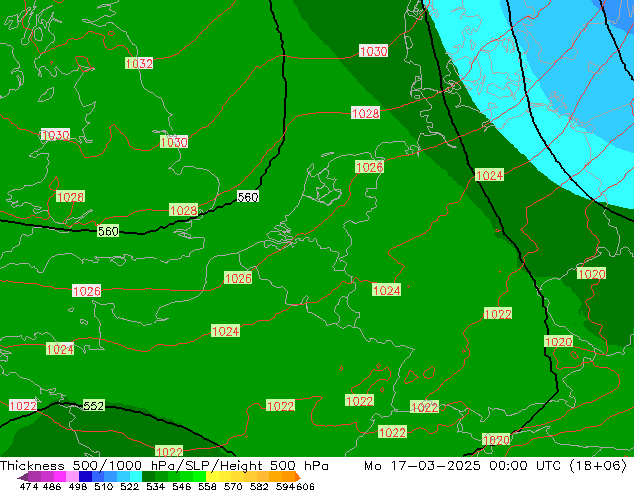Click the dark blue legend swatch
This screenshot has height=490, width=634.
tap(85, 477)
